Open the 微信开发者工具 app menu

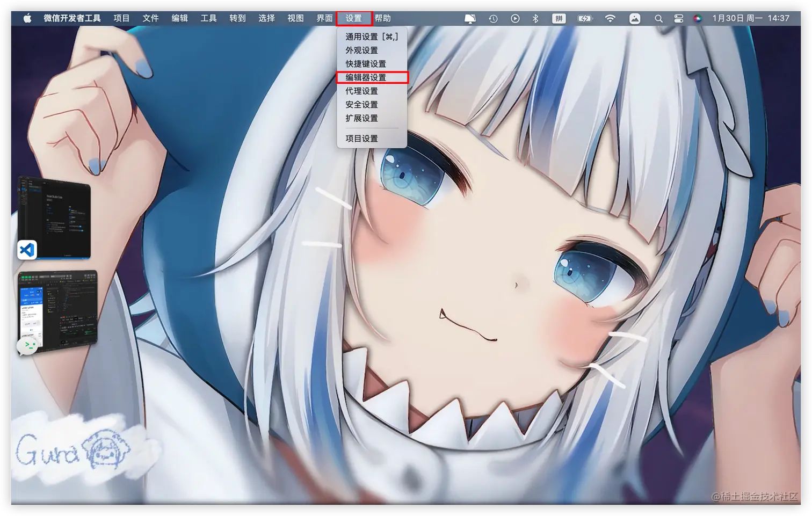tap(73, 18)
